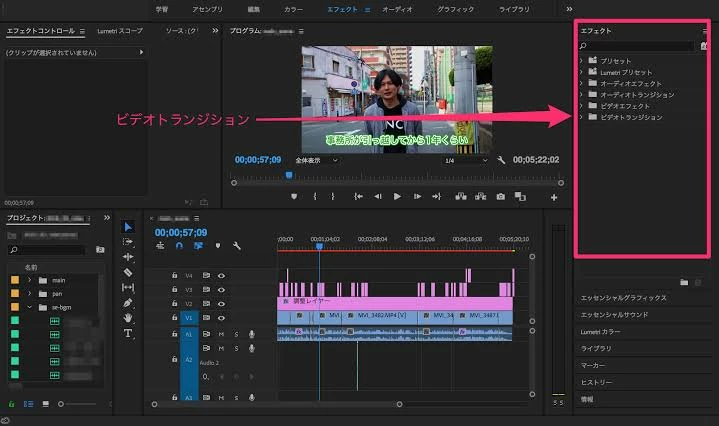Open エッセンシャルサウンド panel

(614, 315)
